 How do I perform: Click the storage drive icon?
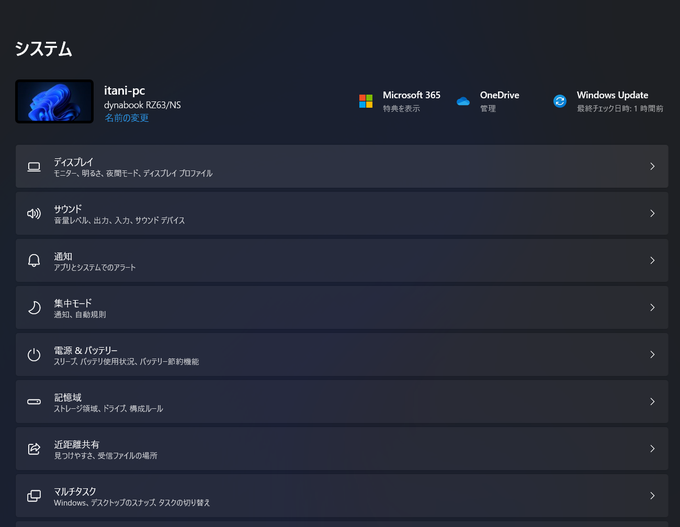point(34,402)
